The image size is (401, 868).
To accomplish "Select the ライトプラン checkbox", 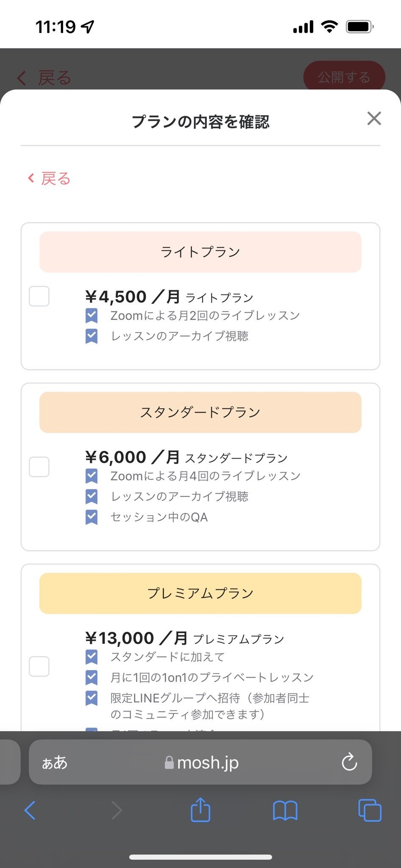I will point(39,296).
